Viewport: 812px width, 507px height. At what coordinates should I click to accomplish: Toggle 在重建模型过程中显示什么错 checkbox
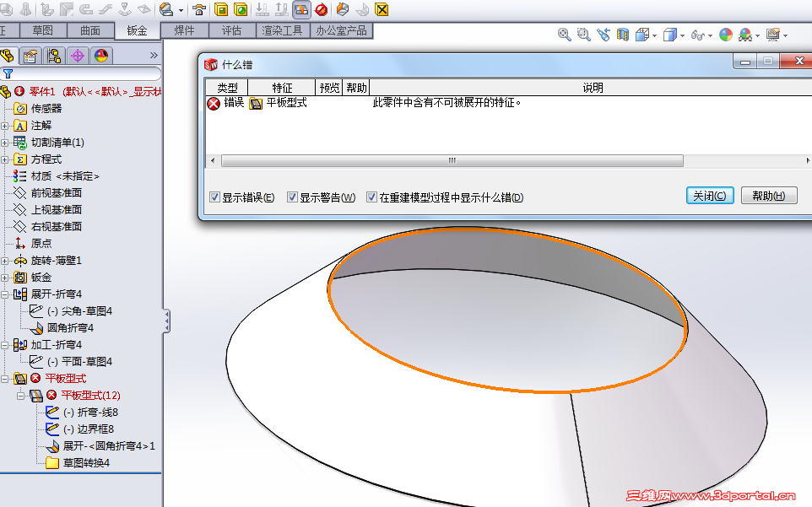[371, 197]
